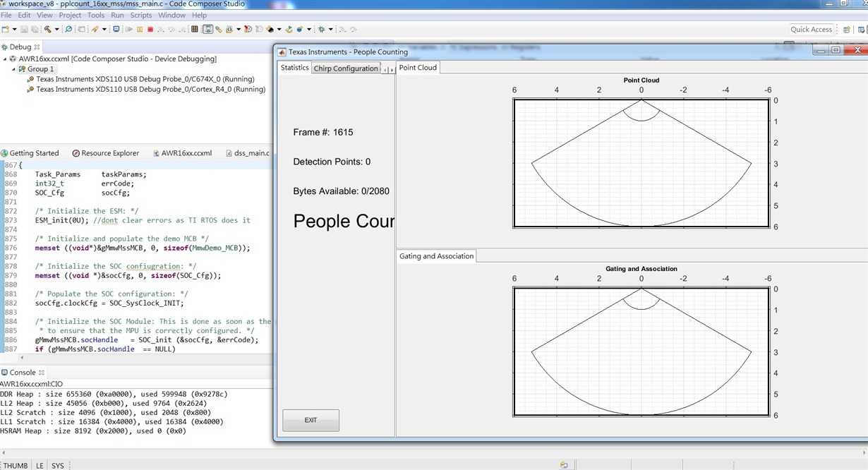
Task: Click the Resume play icon in toolbar
Action: tap(128, 29)
